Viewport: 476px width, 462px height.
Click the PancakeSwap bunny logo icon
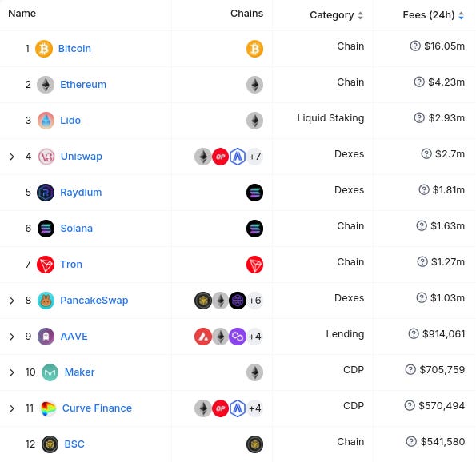click(46, 301)
